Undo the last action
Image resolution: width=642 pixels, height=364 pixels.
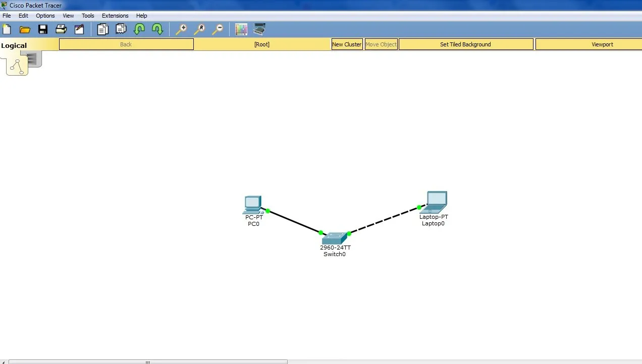tap(139, 29)
